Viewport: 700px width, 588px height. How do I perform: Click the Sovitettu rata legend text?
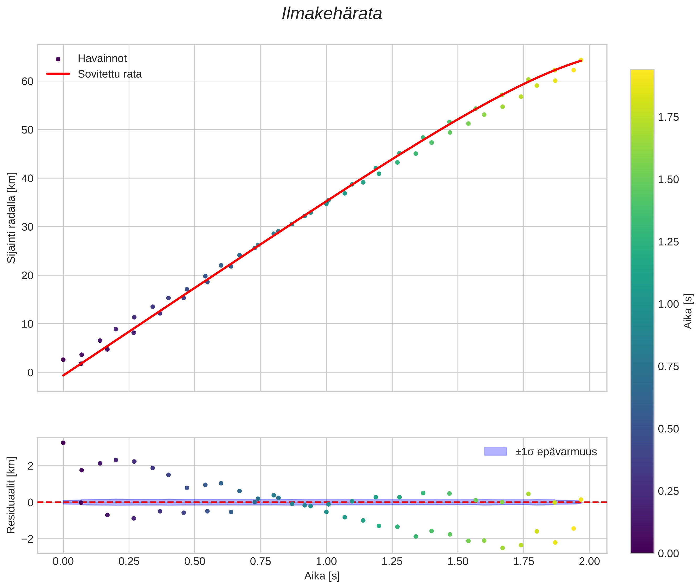110,74
